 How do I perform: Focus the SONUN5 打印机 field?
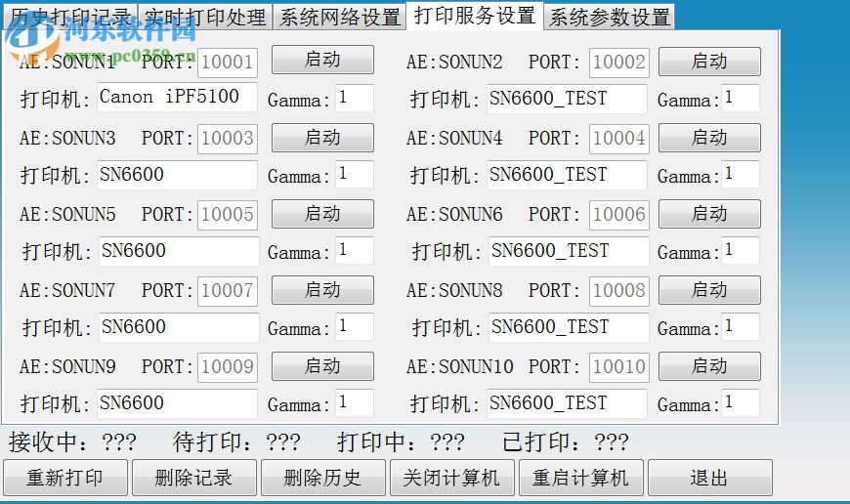(179, 251)
